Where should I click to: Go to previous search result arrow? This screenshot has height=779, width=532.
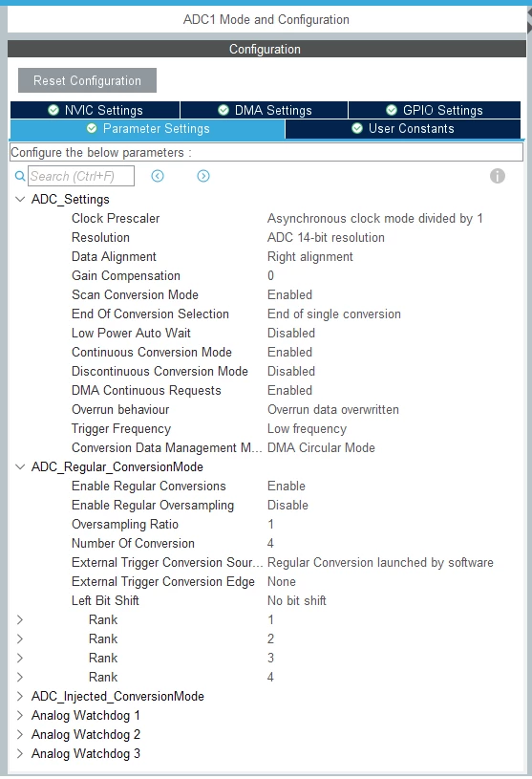pos(158,176)
